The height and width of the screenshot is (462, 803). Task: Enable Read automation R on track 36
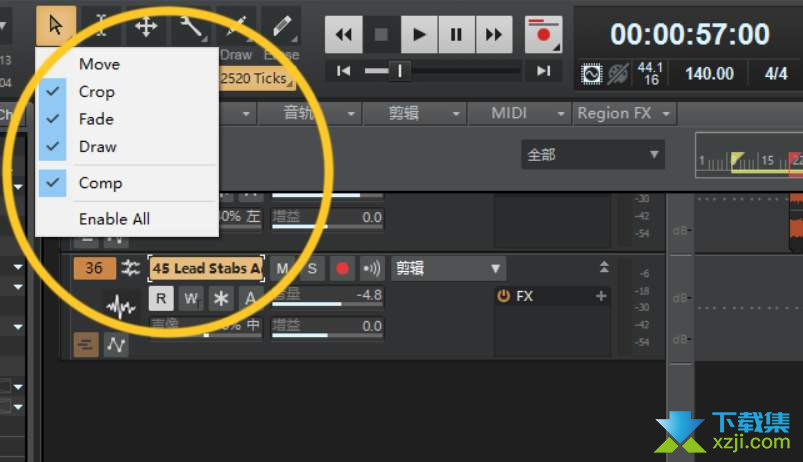click(x=161, y=298)
